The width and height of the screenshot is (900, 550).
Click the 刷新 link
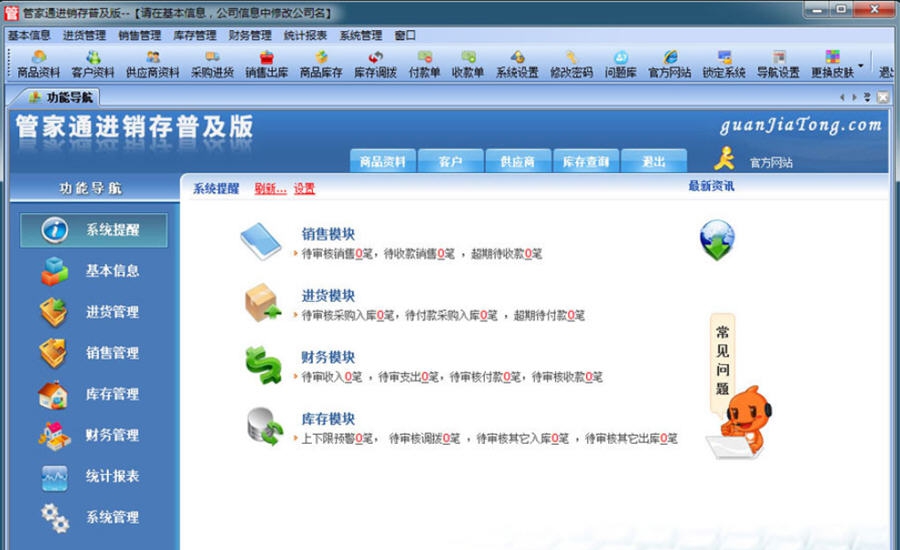(270, 188)
